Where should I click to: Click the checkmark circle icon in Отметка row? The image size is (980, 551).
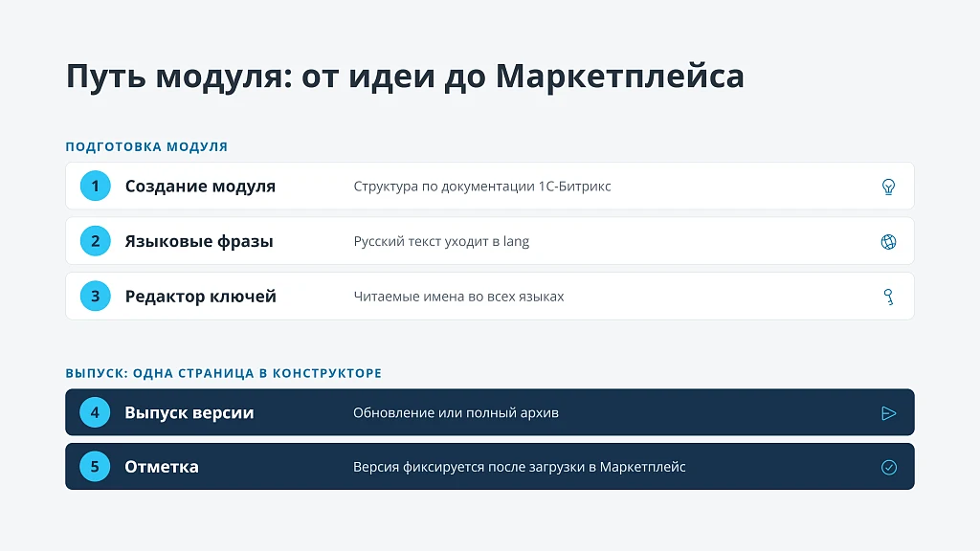(x=889, y=467)
